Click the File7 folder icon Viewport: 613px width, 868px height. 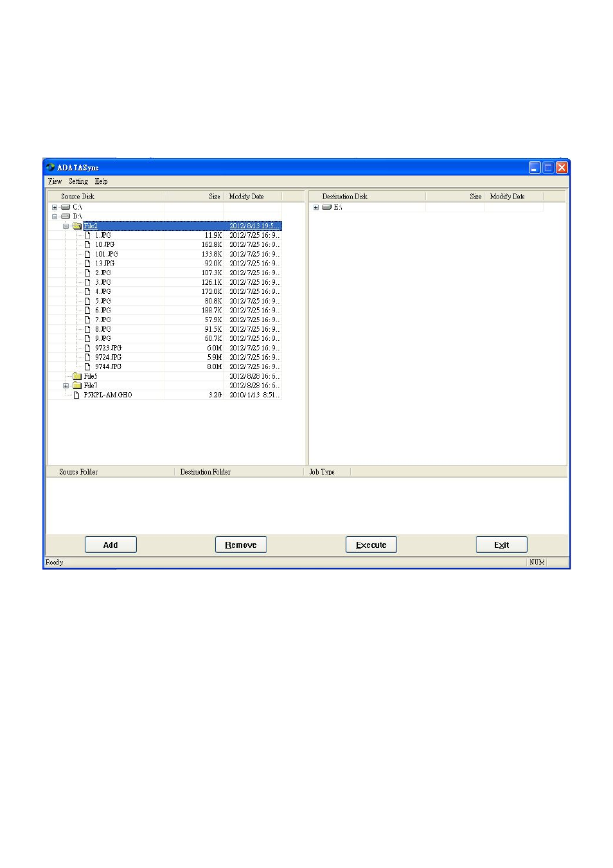77,385
